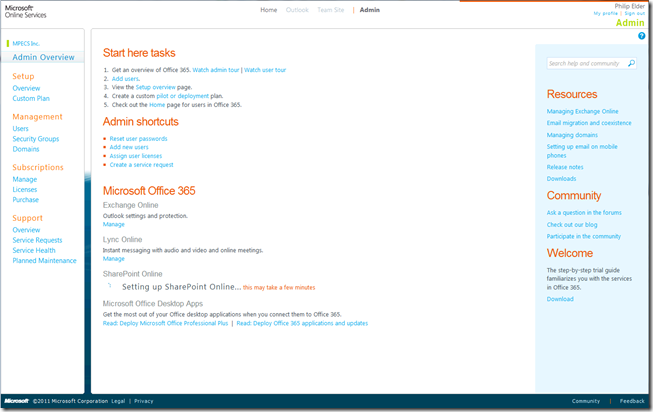
Task: Open Setup Overview in sidebar
Action: [x=26, y=88]
